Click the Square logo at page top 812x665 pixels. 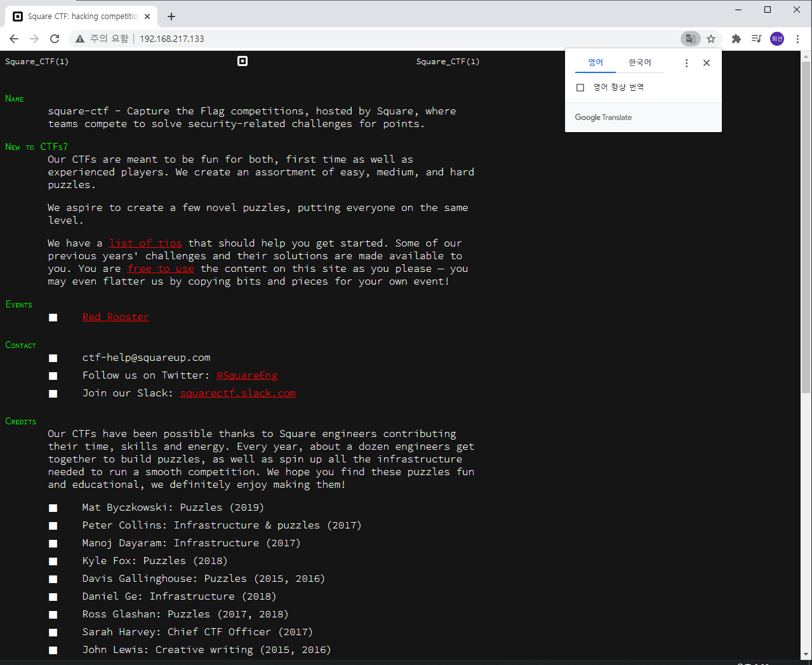point(243,61)
